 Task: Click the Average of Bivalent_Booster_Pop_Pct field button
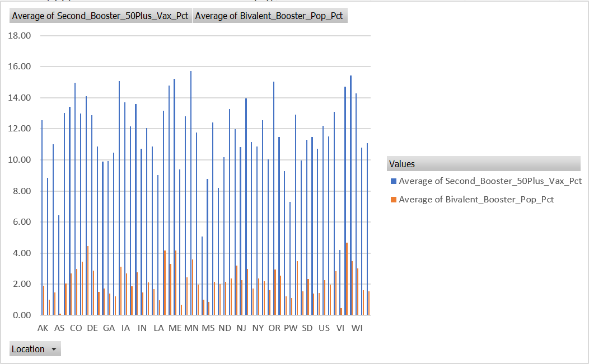[x=269, y=16]
